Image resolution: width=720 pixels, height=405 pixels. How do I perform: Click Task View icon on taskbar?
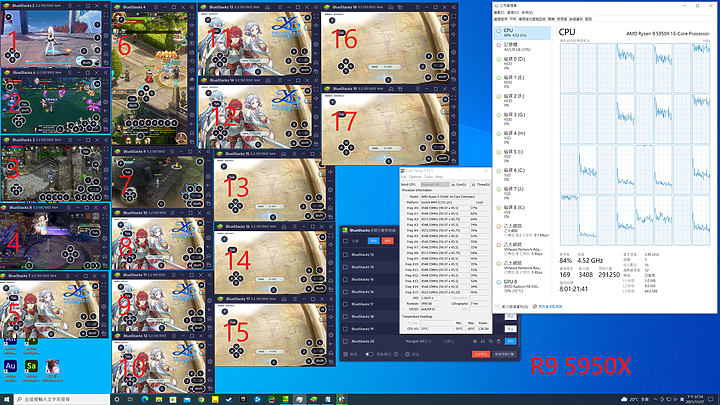point(130,399)
